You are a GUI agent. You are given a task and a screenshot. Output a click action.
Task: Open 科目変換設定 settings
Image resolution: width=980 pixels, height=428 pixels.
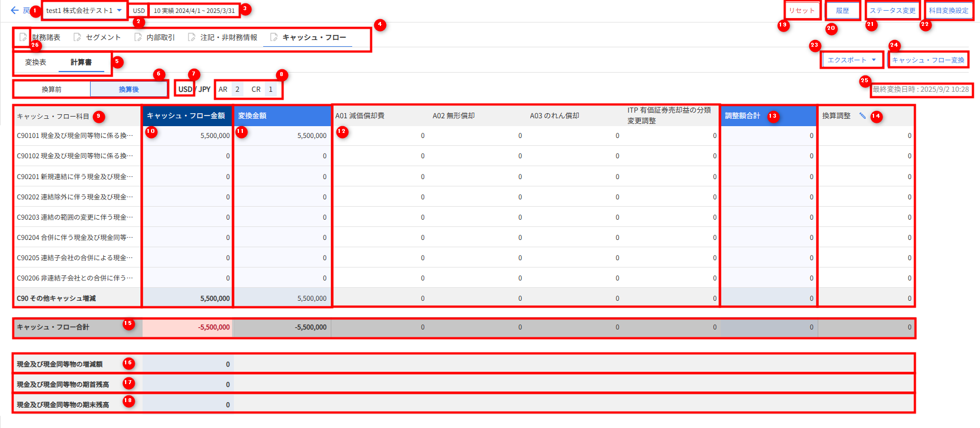tap(948, 11)
